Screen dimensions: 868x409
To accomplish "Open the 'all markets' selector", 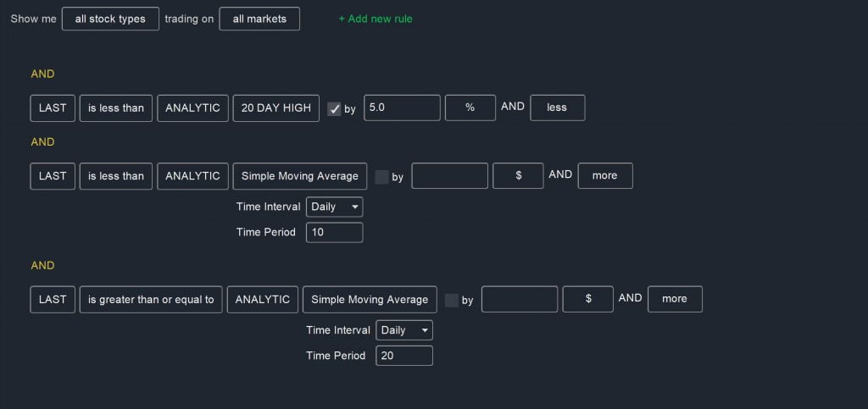I will (x=259, y=19).
